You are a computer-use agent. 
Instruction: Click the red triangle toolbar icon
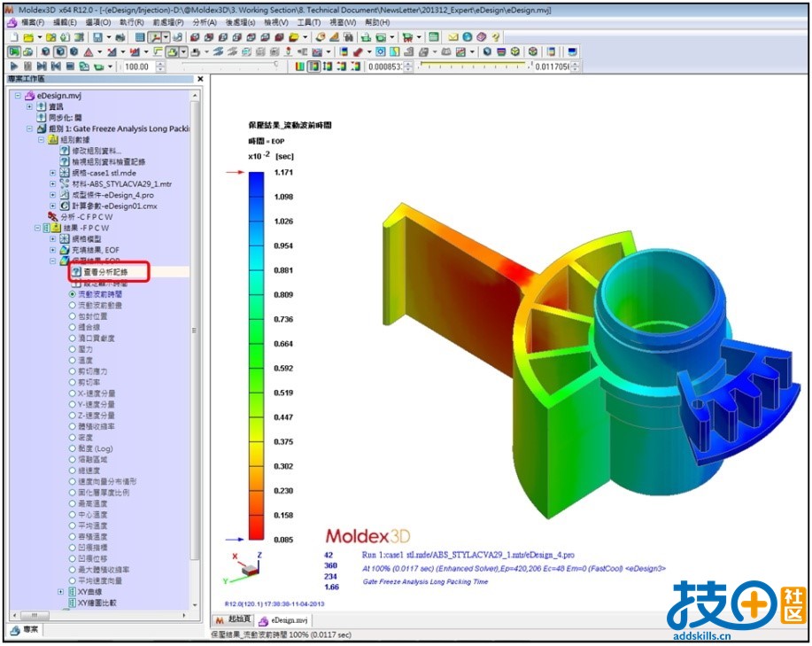(x=88, y=51)
